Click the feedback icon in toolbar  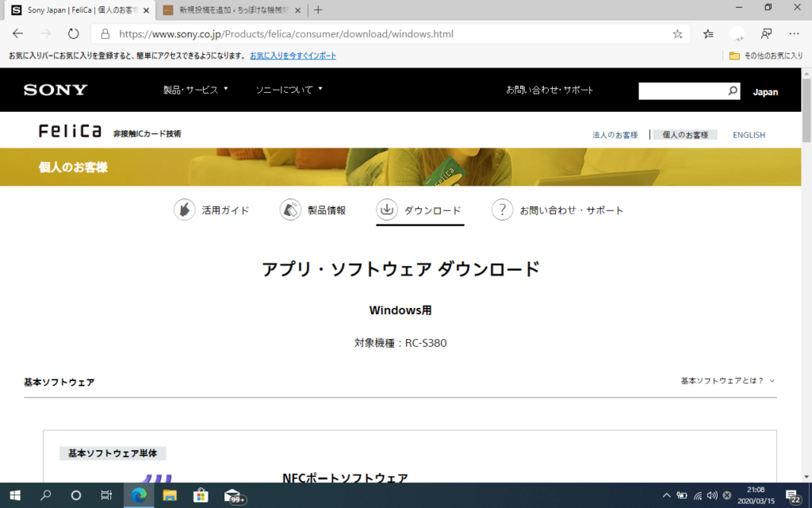(x=766, y=34)
